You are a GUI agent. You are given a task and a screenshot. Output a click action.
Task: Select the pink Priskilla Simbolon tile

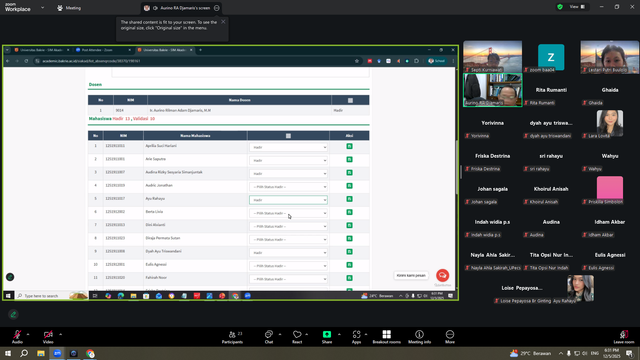pyautogui.click(x=610, y=189)
